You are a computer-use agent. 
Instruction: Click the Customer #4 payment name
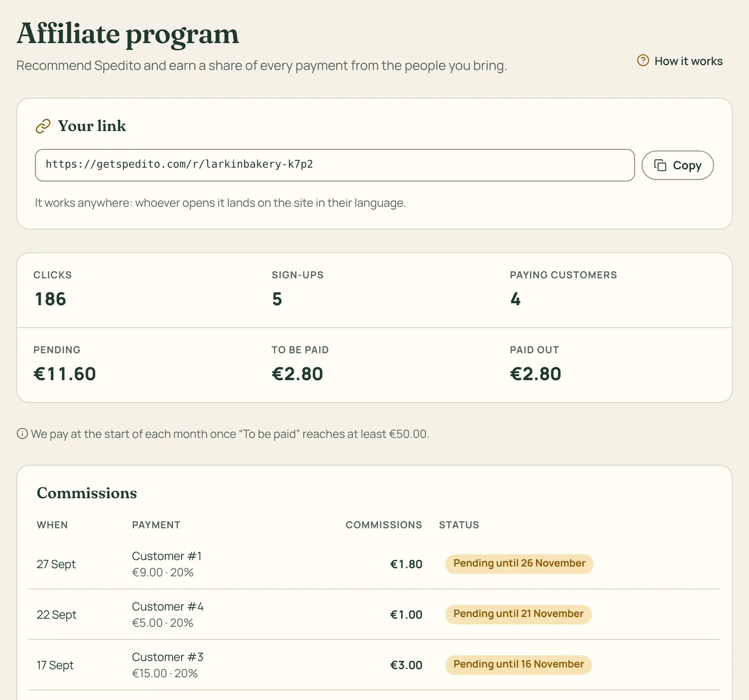(168, 606)
